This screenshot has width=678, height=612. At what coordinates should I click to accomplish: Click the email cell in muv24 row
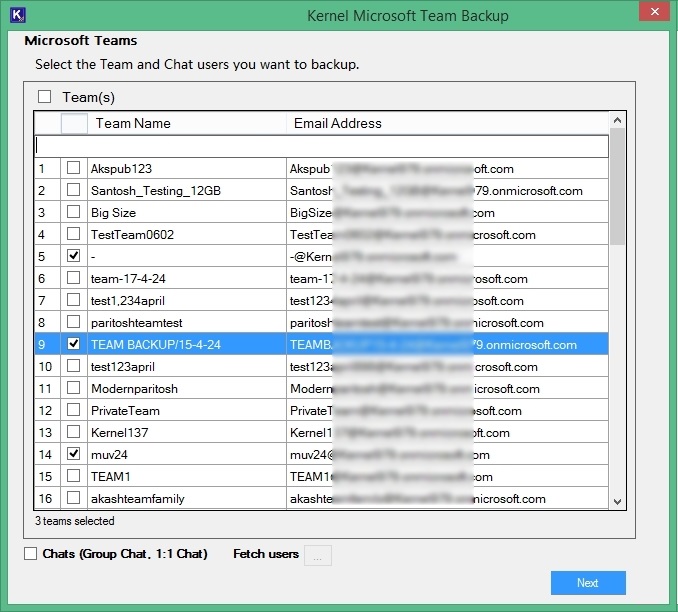pos(448,455)
